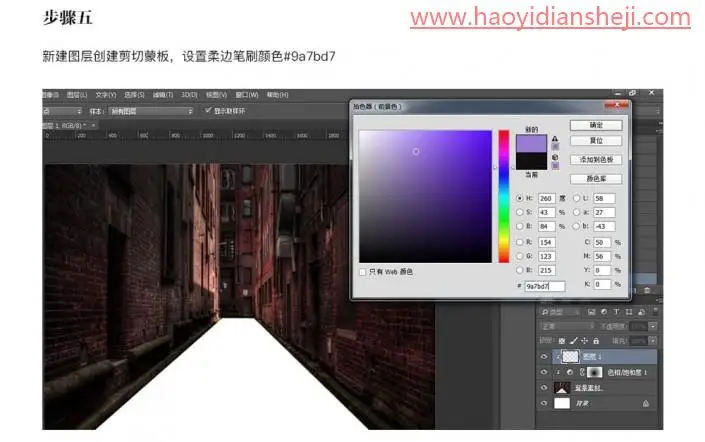The image size is (705, 442).
Task: Toggle the layer filtering switch
Action: coord(656,311)
